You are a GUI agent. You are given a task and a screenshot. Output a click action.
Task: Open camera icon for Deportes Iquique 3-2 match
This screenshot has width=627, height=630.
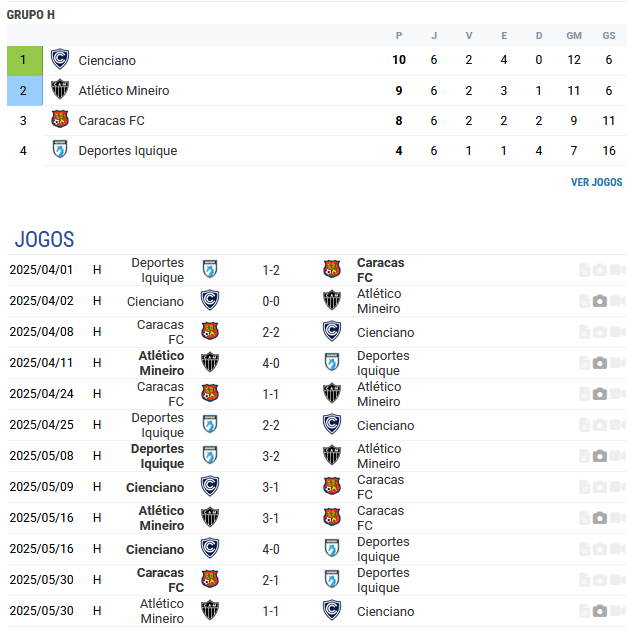point(599,456)
